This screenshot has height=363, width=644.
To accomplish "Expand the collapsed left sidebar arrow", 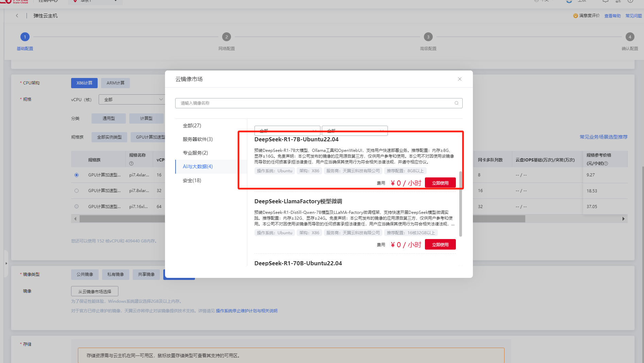I will [x=6, y=263].
